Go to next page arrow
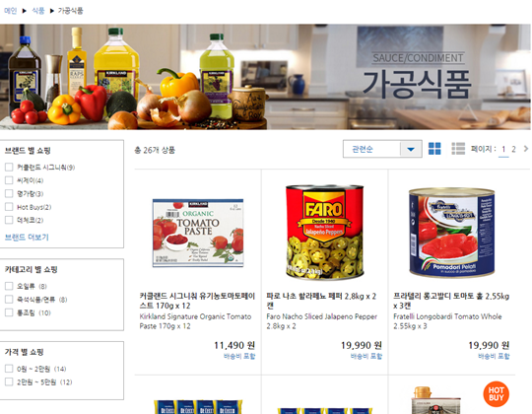 (x=526, y=149)
